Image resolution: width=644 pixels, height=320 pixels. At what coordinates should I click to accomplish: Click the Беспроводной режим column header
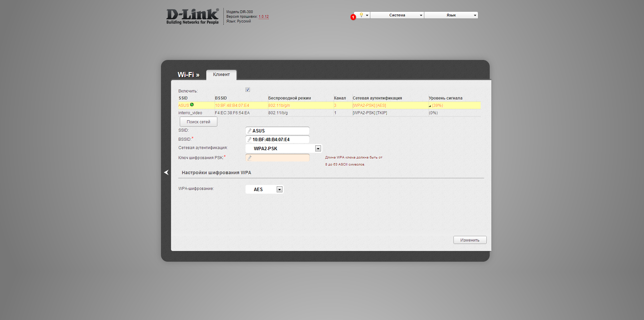(289, 98)
